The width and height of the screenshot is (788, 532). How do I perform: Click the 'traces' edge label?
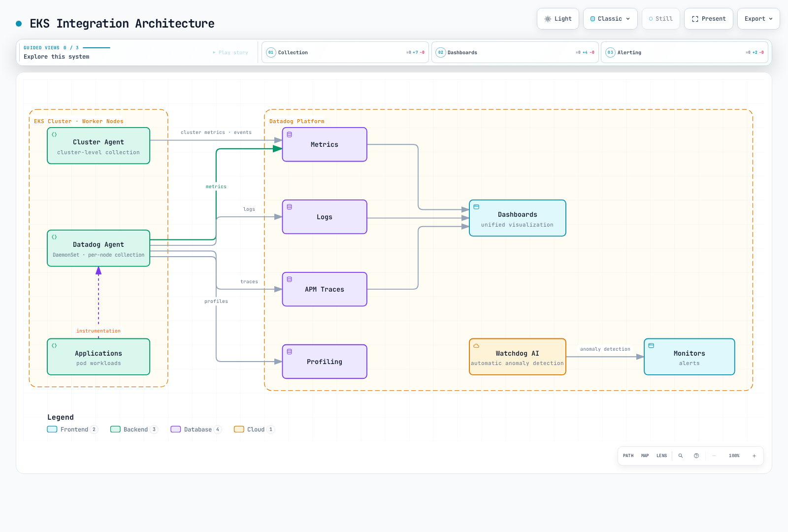point(249,282)
